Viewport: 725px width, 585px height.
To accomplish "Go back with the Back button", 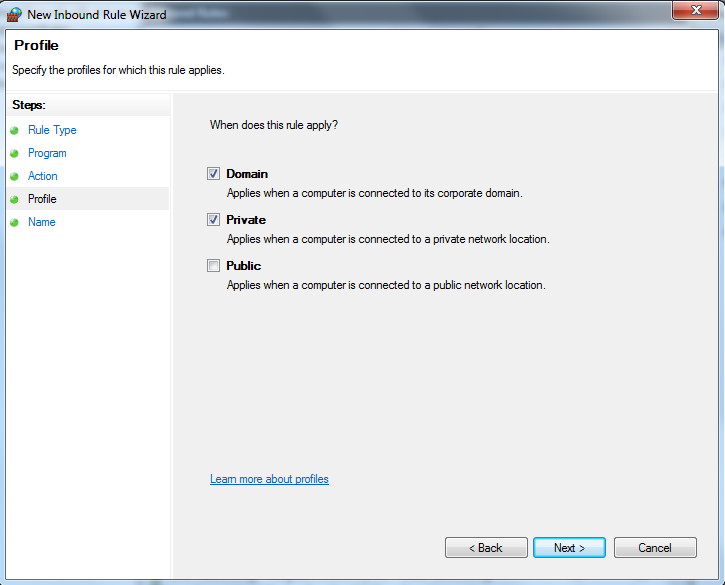I will click(486, 548).
